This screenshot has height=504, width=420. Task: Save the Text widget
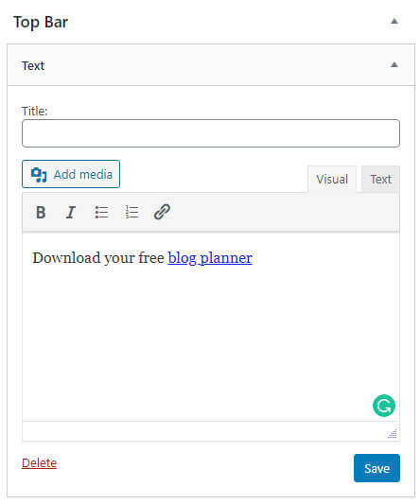(x=376, y=468)
